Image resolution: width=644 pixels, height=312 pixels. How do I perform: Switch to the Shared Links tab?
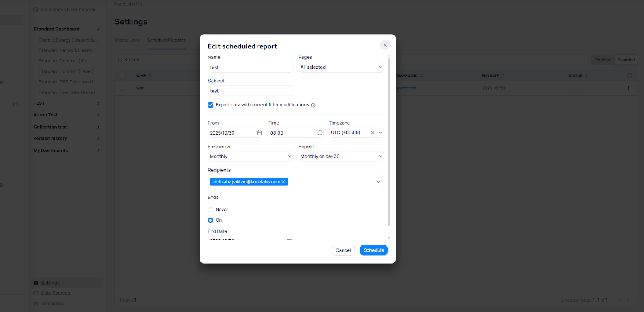[x=127, y=40]
